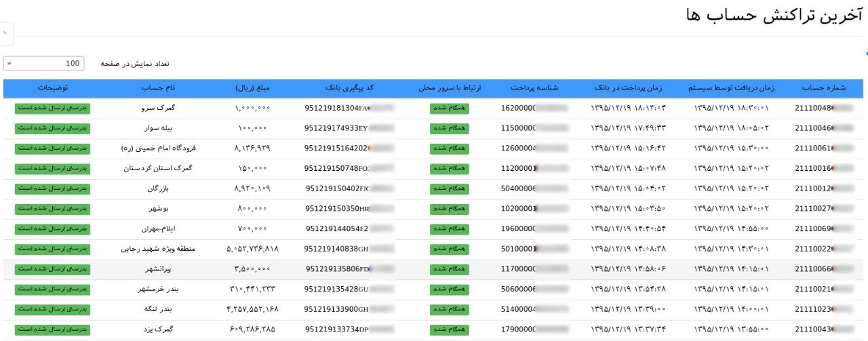Click the فرودگاه امام خمینی (ره) account name
The image size is (868, 341).
click(x=159, y=148)
